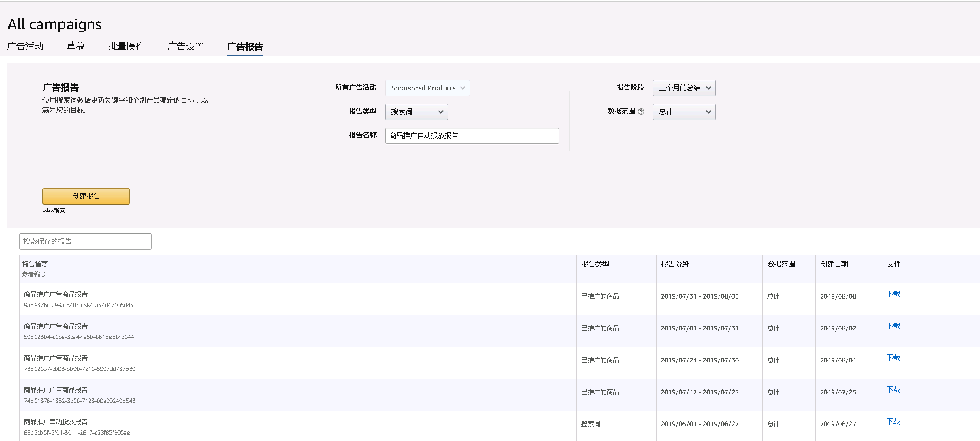Click the 搜索词 report type cell
This screenshot has height=441, width=980.
click(591, 424)
